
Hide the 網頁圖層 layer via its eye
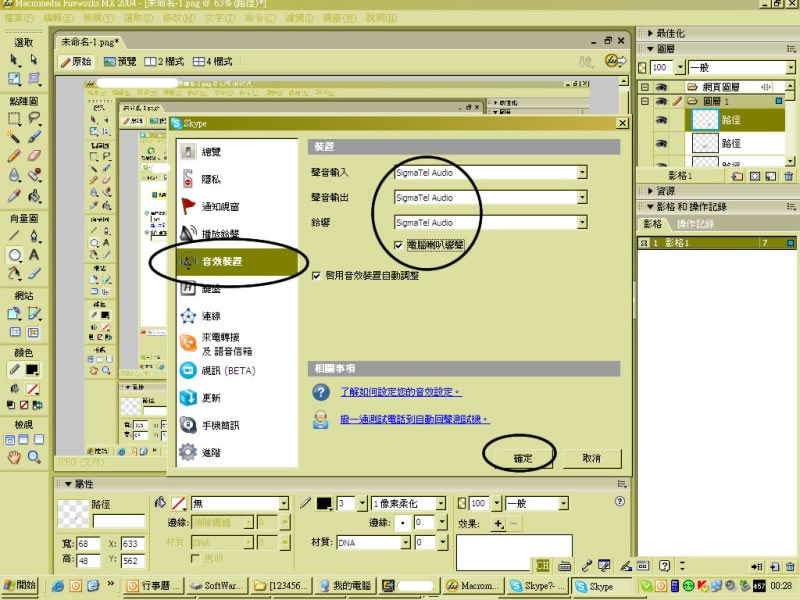661,87
